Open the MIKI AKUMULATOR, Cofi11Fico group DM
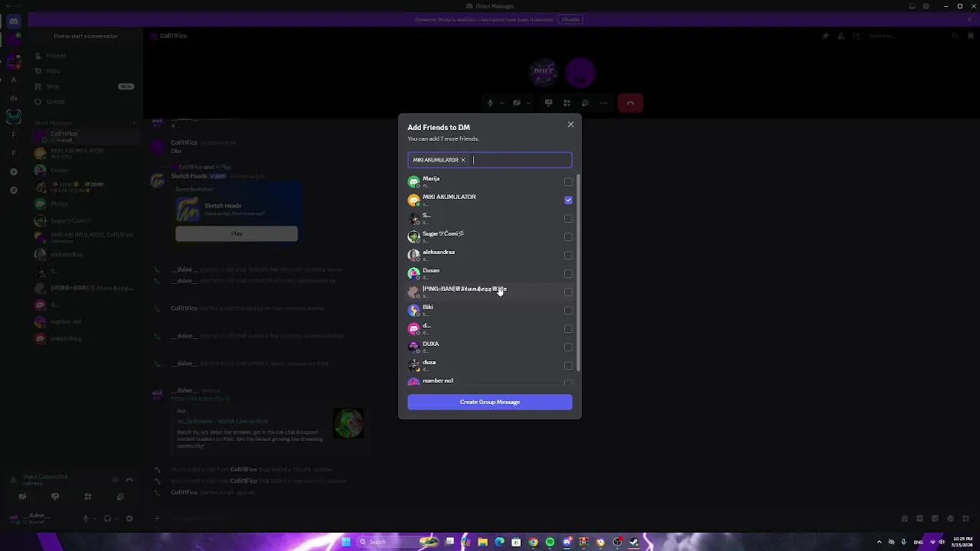This screenshot has height=551, width=980. coord(84,237)
